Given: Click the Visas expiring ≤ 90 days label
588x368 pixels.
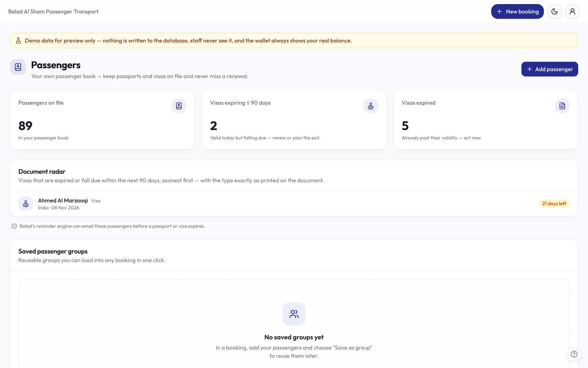Looking at the screenshot, I should (240, 103).
